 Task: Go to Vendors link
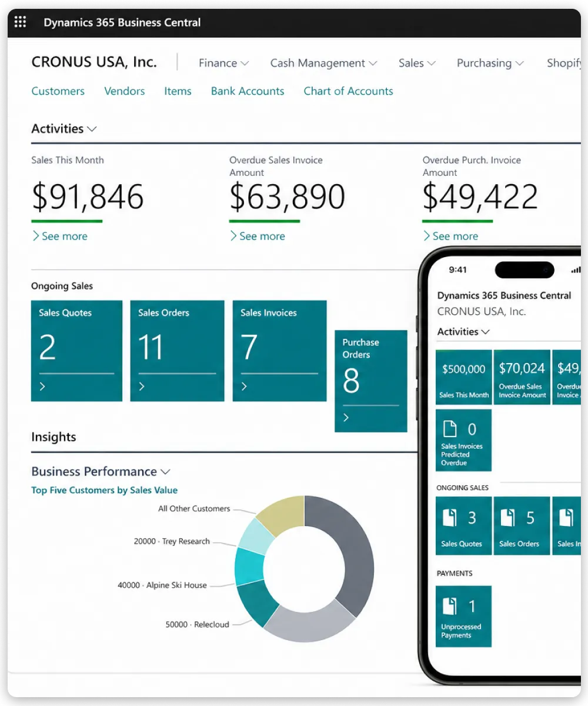pos(125,91)
